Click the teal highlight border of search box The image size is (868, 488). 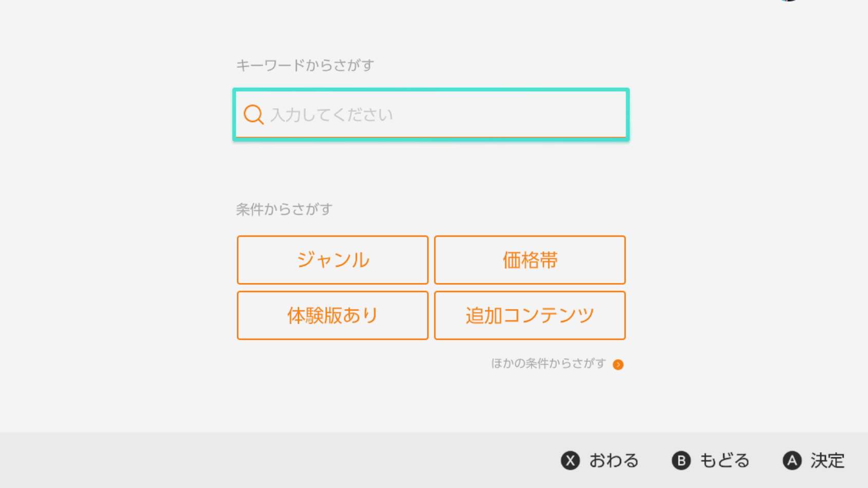(431, 90)
